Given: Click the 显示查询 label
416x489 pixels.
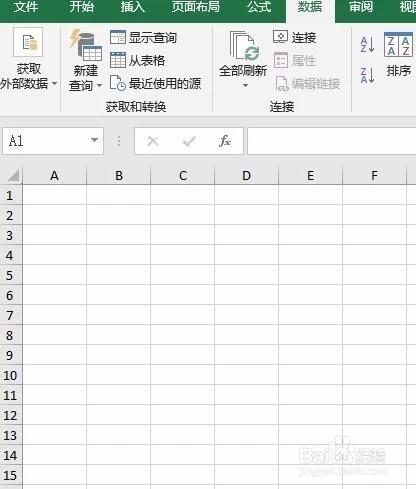Looking at the screenshot, I should (x=153, y=38).
